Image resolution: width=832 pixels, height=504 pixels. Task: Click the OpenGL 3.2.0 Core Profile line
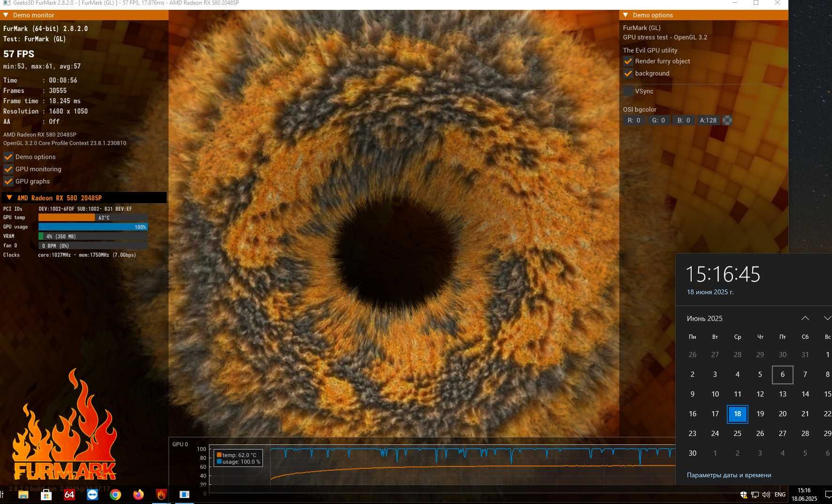coord(65,143)
